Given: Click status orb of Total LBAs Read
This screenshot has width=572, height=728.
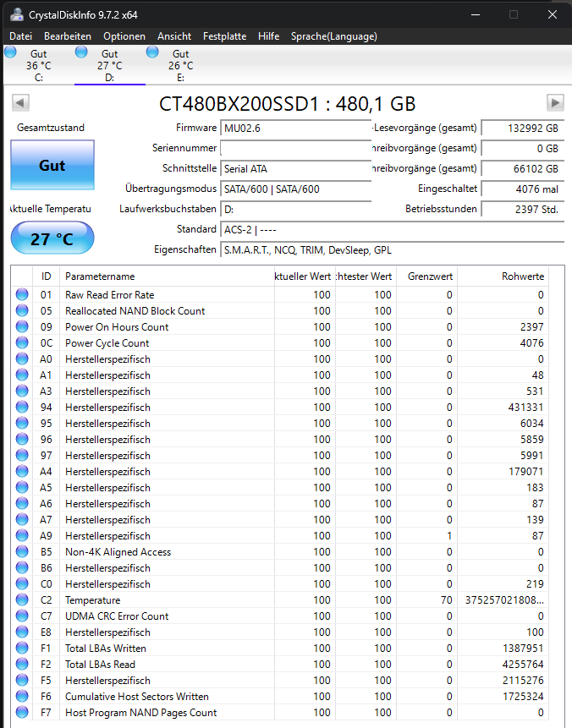Looking at the screenshot, I should click(22, 664).
